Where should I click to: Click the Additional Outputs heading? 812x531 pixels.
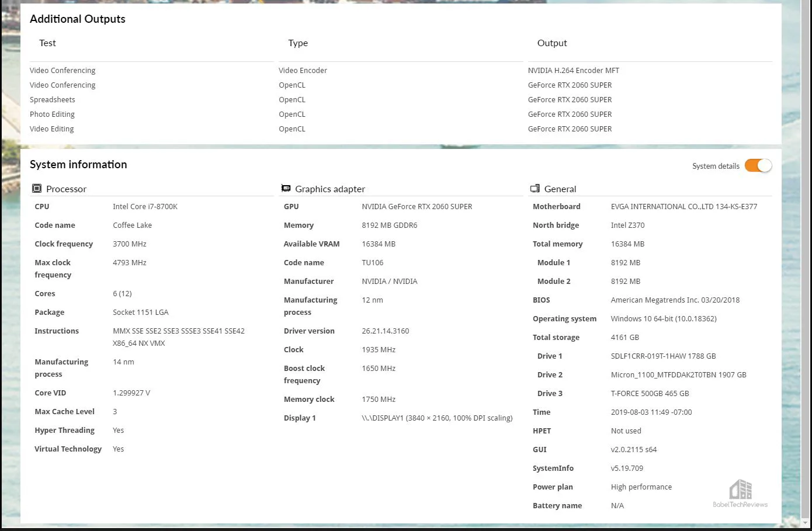point(78,19)
